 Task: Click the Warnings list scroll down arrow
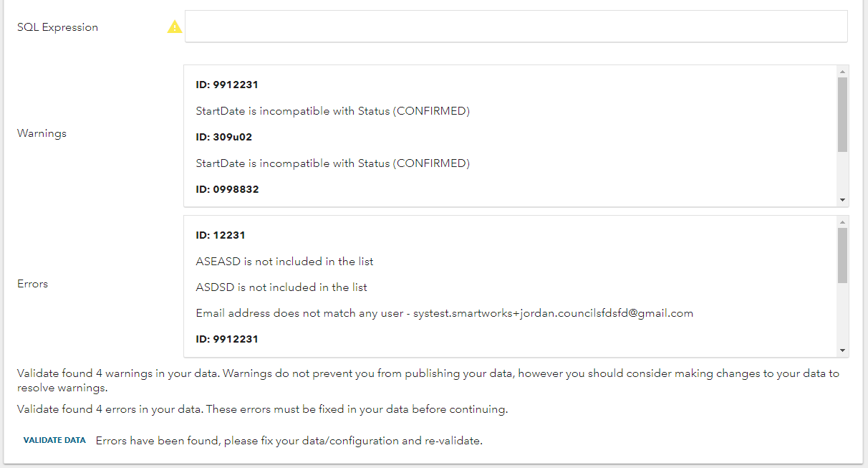(843, 200)
